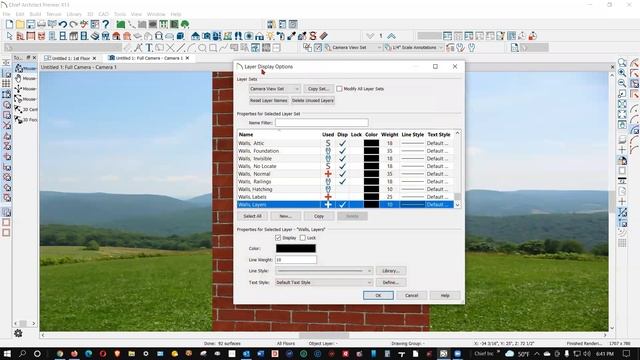Click layer list scroll down arrow
Viewport: 640px width, 360px height.
point(458,205)
